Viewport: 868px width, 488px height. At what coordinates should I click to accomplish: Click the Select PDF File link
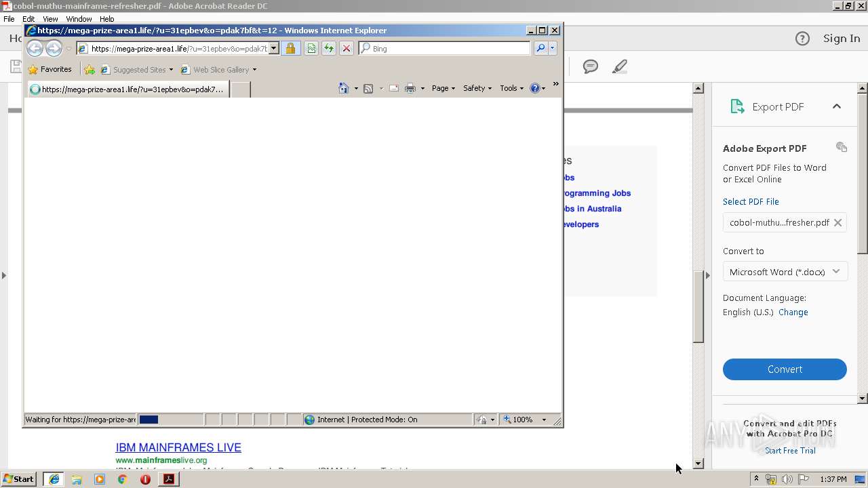point(751,201)
